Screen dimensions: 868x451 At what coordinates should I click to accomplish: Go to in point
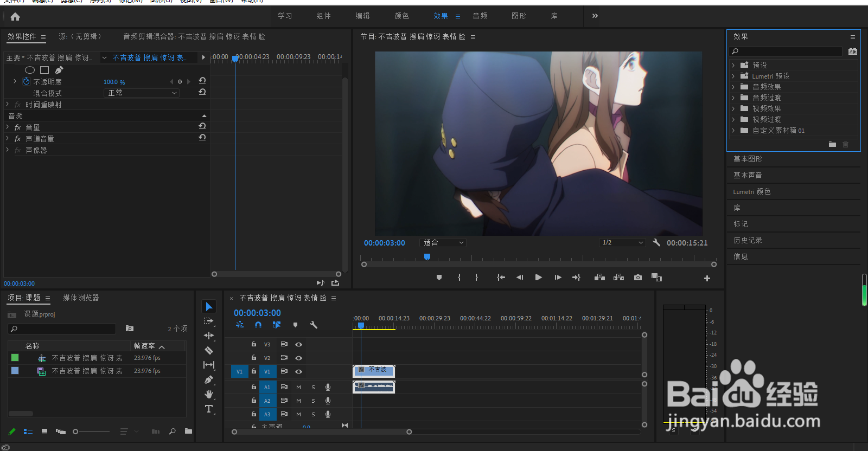coord(501,278)
